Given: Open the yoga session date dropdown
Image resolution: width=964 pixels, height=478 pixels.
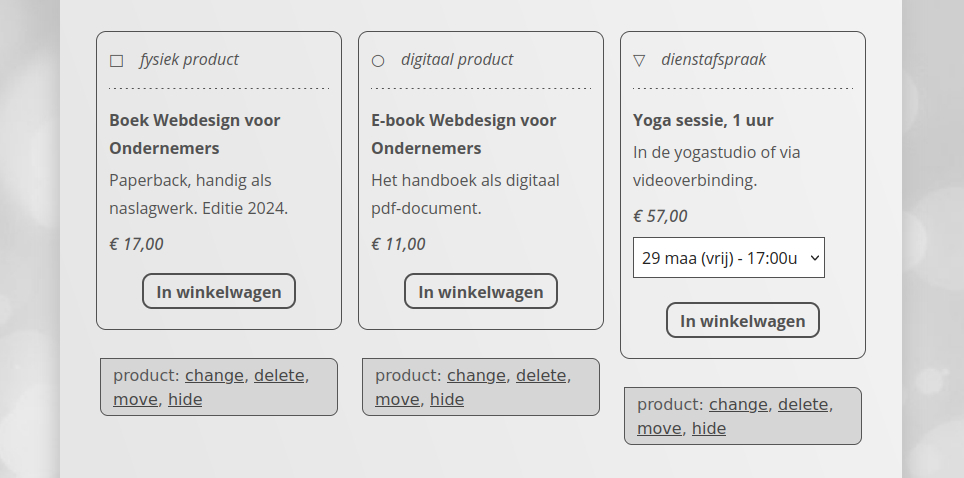Looking at the screenshot, I should (728, 258).
